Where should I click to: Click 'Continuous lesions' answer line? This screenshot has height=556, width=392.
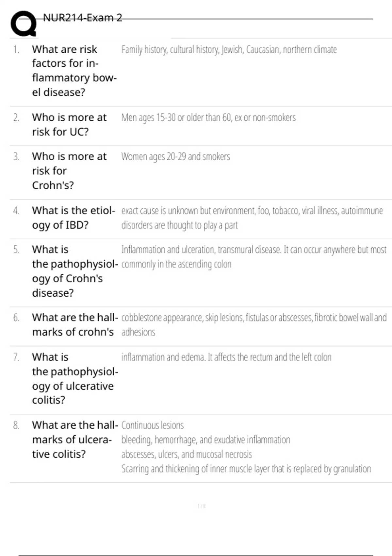coord(153,425)
